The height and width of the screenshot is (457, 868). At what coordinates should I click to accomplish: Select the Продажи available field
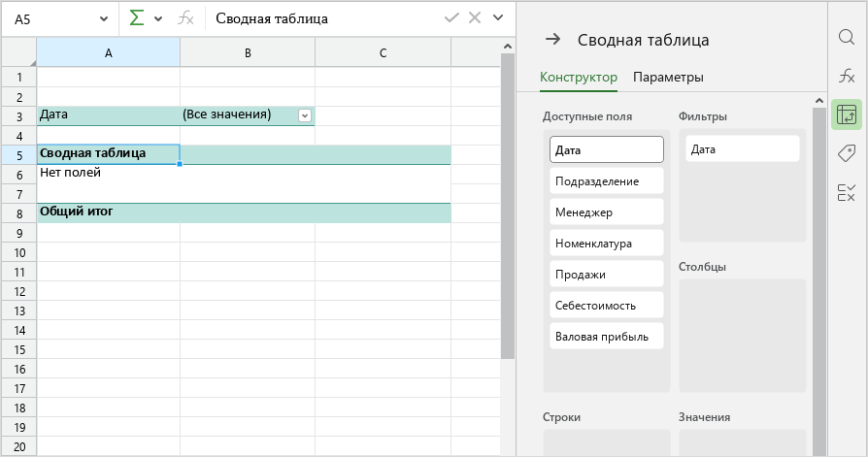click(607, 274)
